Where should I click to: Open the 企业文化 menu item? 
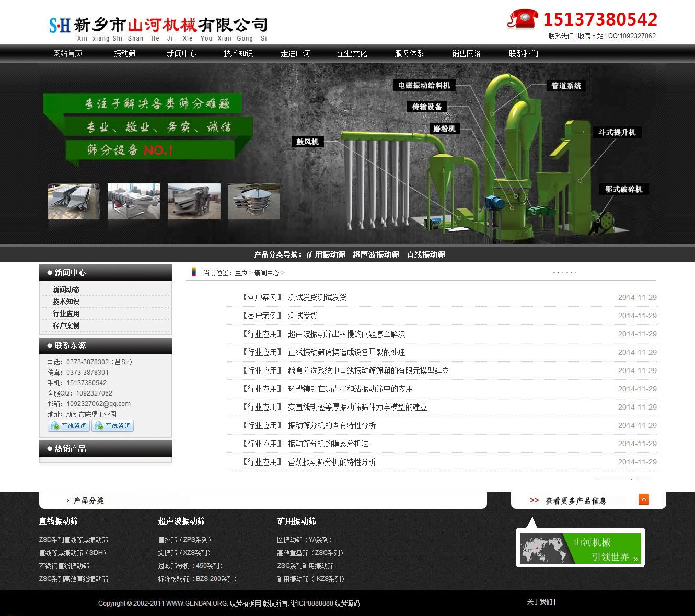pyautogui.click(x=352, y=53)
